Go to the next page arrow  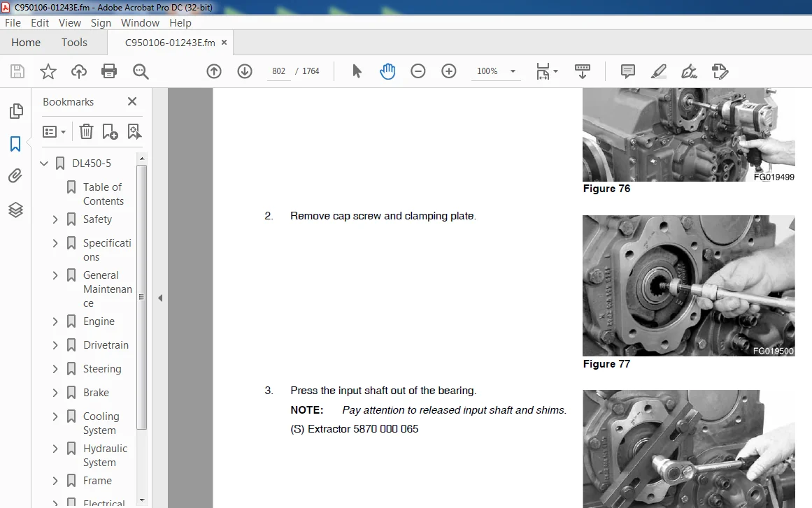click(244, 71)
